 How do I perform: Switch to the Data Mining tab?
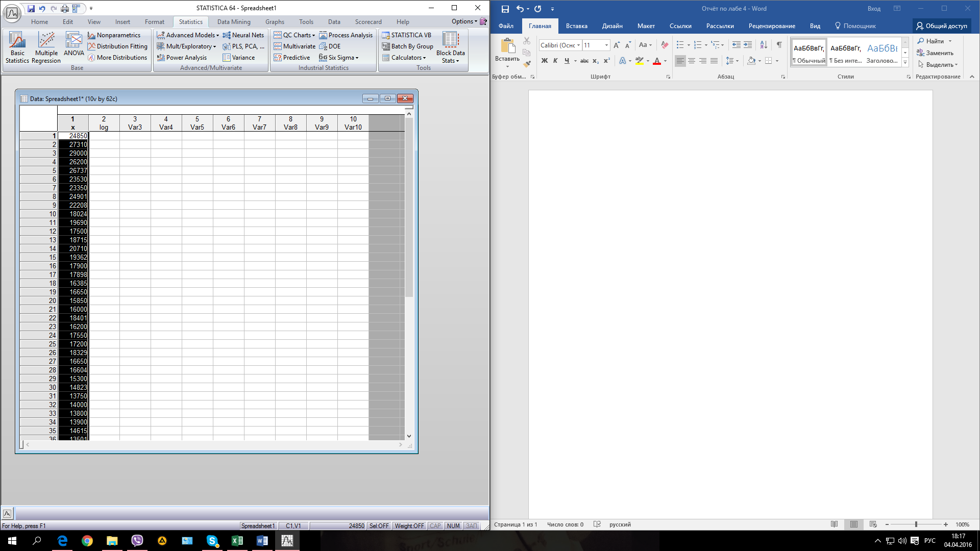click(x=234, y=22)
